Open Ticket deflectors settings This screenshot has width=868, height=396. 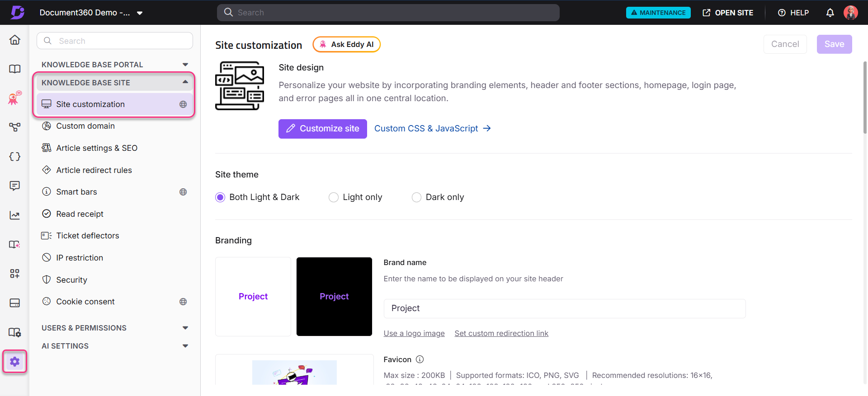(114, 236)
